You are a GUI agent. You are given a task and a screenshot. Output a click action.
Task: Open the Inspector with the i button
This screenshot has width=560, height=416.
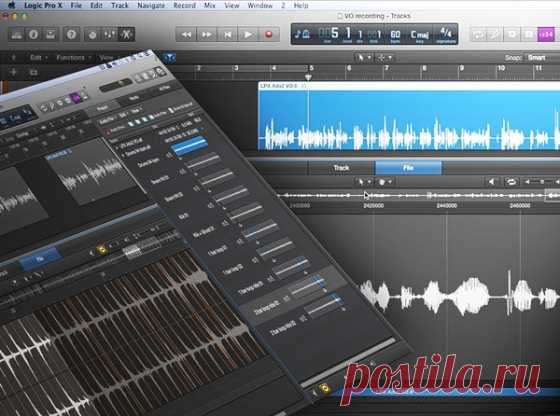[x=34, y=35]
